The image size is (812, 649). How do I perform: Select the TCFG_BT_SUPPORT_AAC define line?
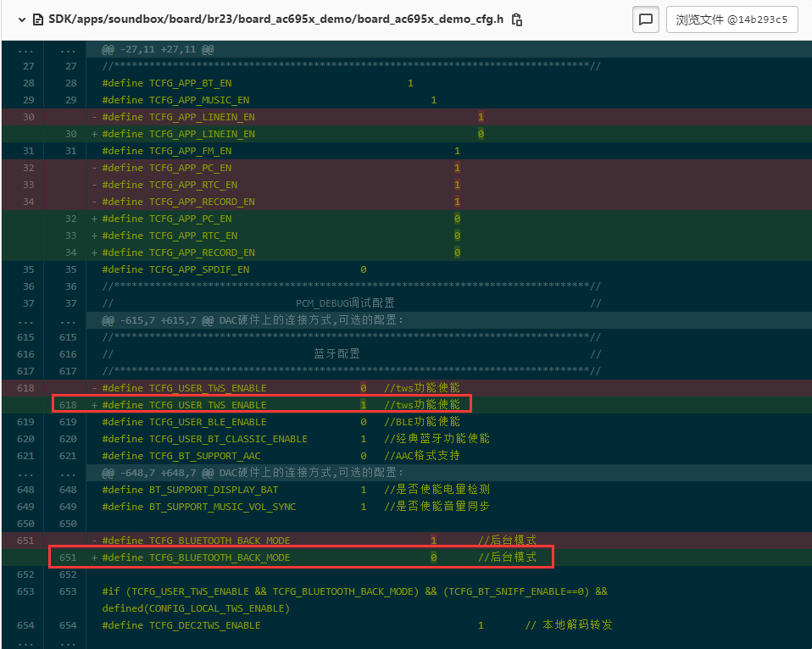[448, 456]
